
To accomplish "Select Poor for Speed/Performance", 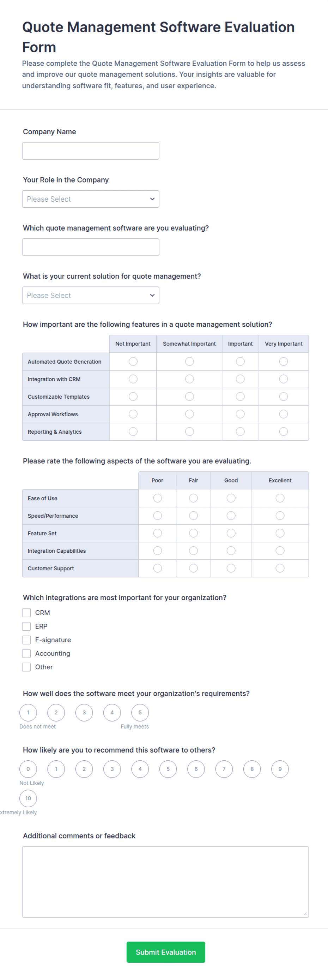I will click(x=157, y=516).
